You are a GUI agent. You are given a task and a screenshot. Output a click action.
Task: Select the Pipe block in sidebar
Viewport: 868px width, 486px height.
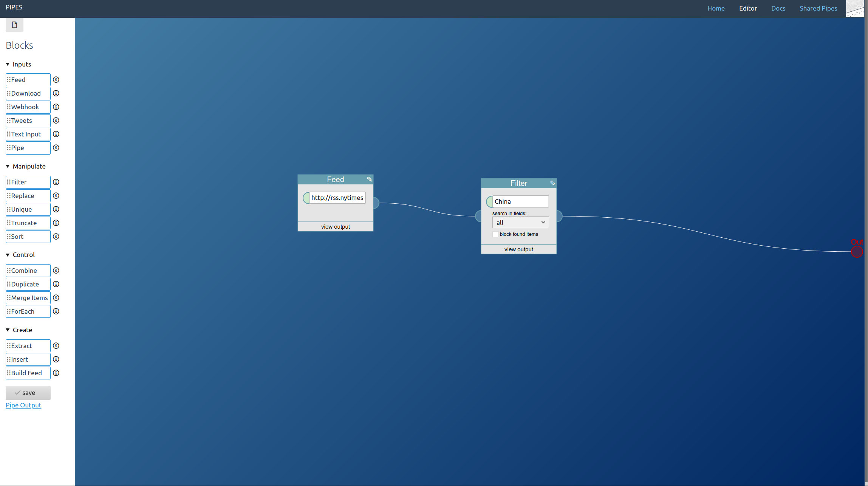[x=28, y=148]
